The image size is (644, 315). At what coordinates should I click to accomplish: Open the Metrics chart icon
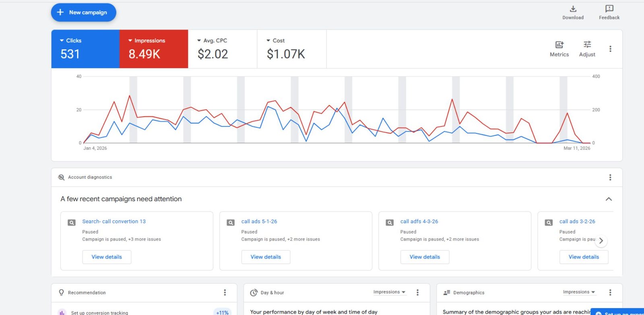click(559, 45)
